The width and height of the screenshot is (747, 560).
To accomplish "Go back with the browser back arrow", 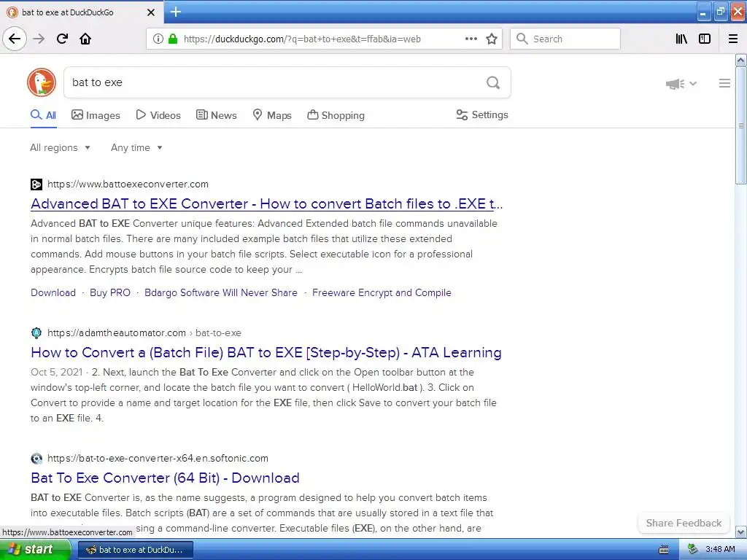I will [15, 39].
